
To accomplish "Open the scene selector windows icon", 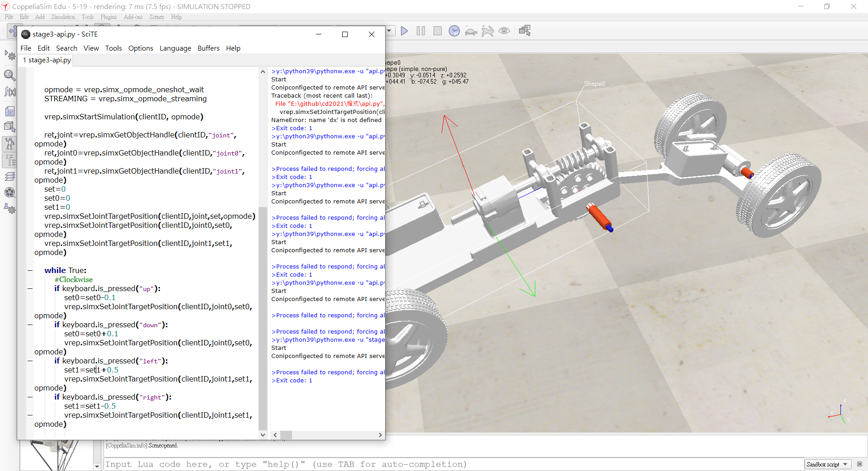I will [524, 31].
